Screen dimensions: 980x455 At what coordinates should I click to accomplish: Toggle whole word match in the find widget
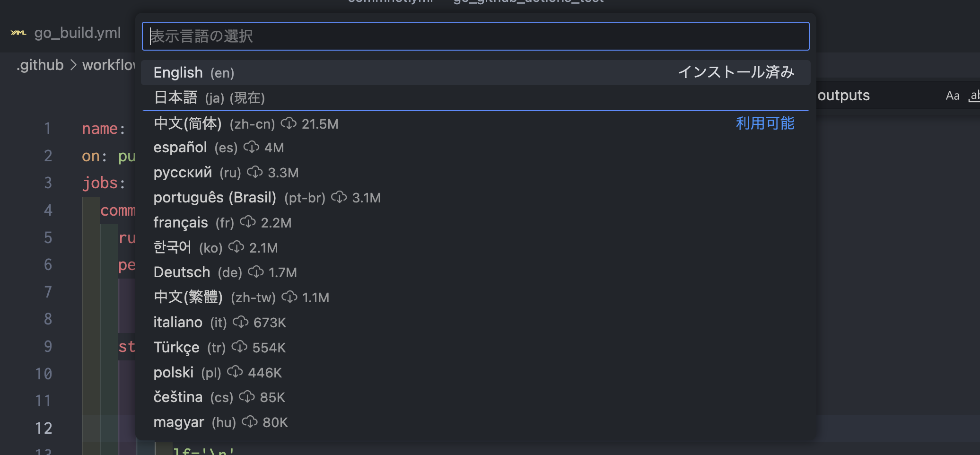(974, 95)
